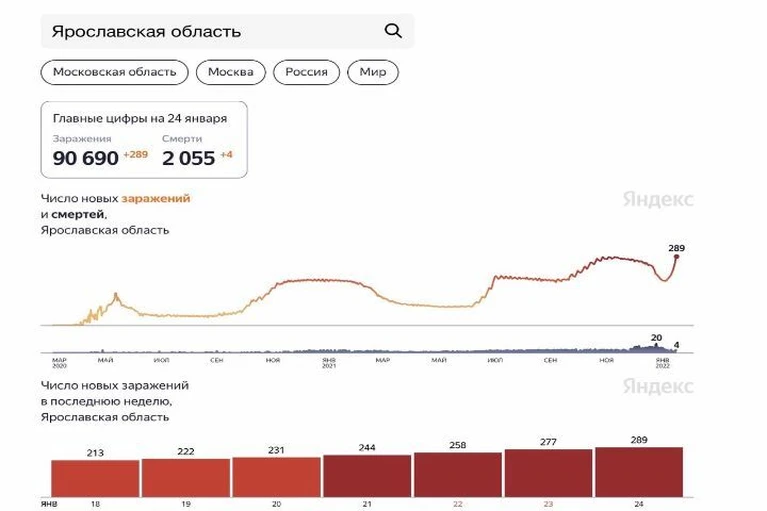Image resolution: width=767 pixels, height=511 pixels.
Task: Click the Jan 18 bar showing 213
Action: 95,478
